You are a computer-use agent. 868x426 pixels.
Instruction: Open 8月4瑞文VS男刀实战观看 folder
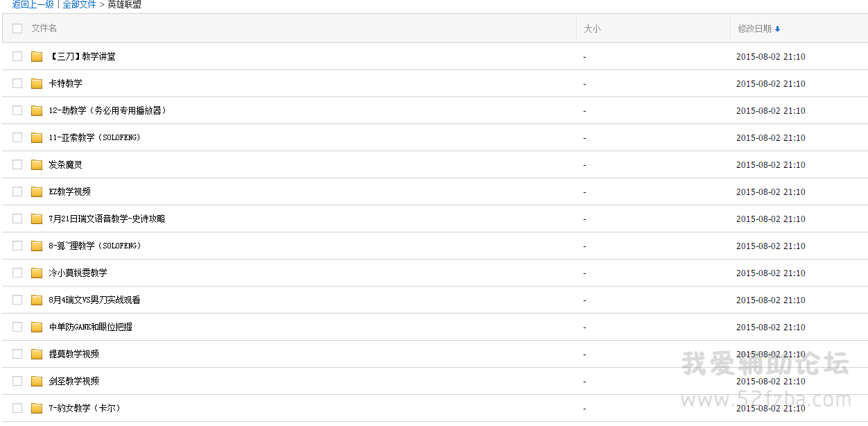pyautogui.click(x=94, y=300)
